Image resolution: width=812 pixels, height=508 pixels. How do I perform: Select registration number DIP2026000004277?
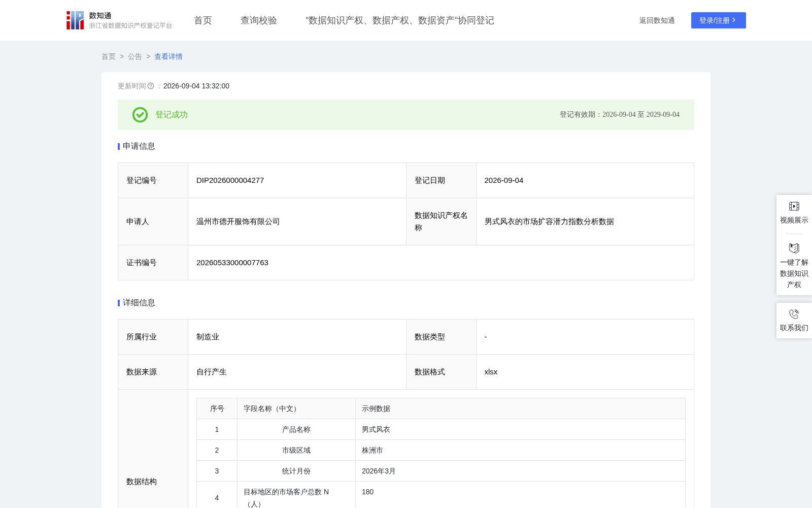coord(230,180)
